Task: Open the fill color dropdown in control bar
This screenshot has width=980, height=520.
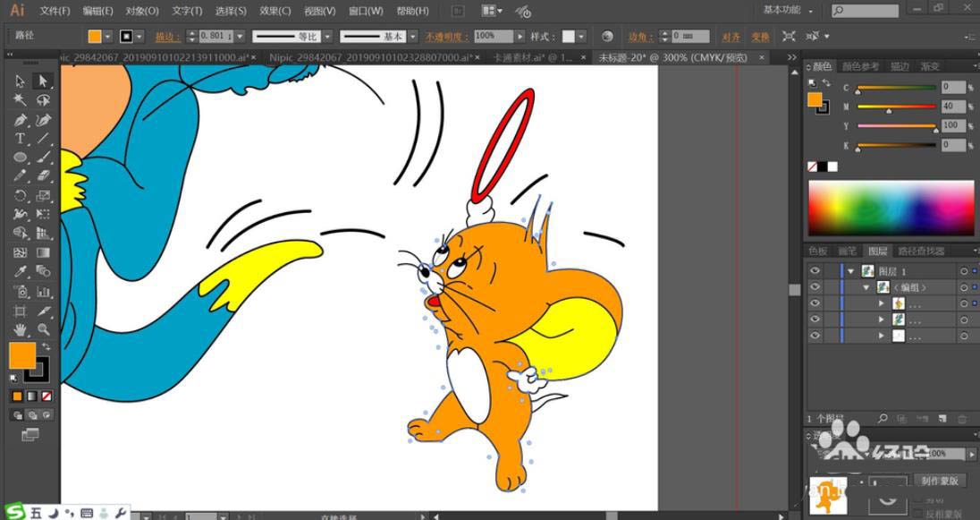Action: [107, 37]
